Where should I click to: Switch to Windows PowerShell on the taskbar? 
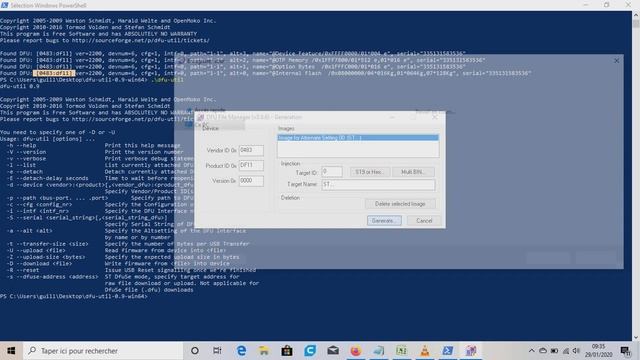click(447, 351)
